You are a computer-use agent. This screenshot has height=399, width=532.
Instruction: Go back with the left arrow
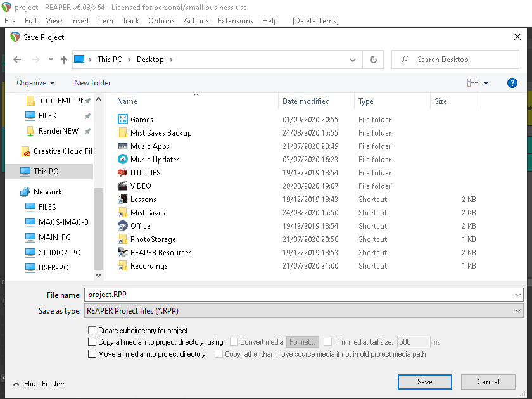click(17, 60)
